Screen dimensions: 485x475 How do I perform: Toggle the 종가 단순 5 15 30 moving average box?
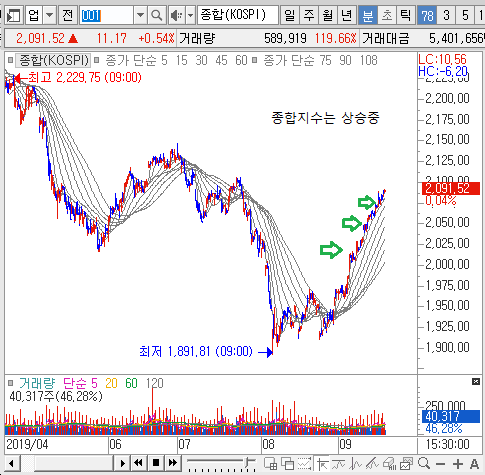pyautogui.click(x=97, y=61)
